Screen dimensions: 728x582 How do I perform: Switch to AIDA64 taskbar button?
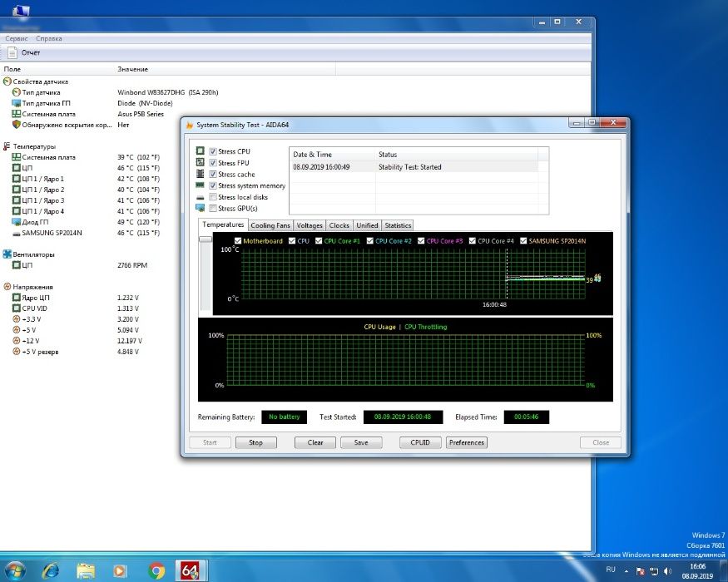click(191, 570)
